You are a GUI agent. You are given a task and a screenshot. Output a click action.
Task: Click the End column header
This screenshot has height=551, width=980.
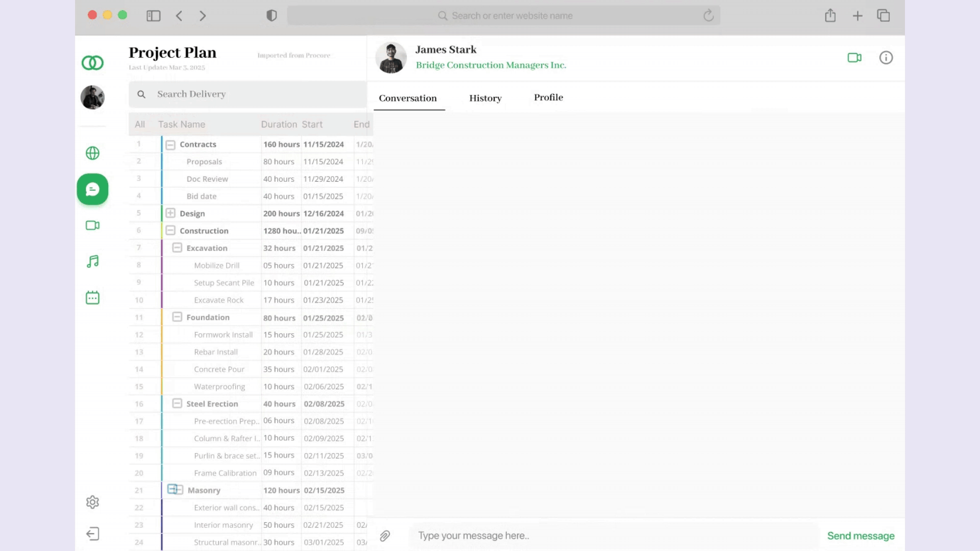(x=361, y=124)
